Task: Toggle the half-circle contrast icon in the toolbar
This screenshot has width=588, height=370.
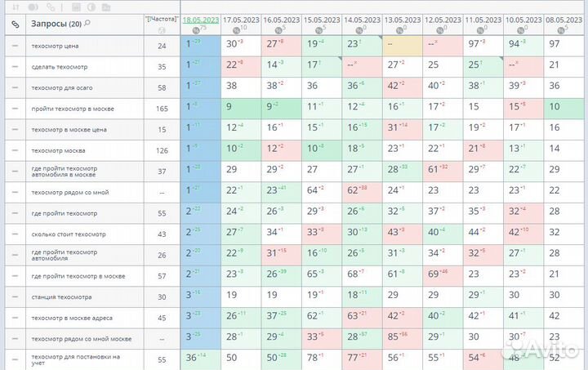Action: click(92, 6)
